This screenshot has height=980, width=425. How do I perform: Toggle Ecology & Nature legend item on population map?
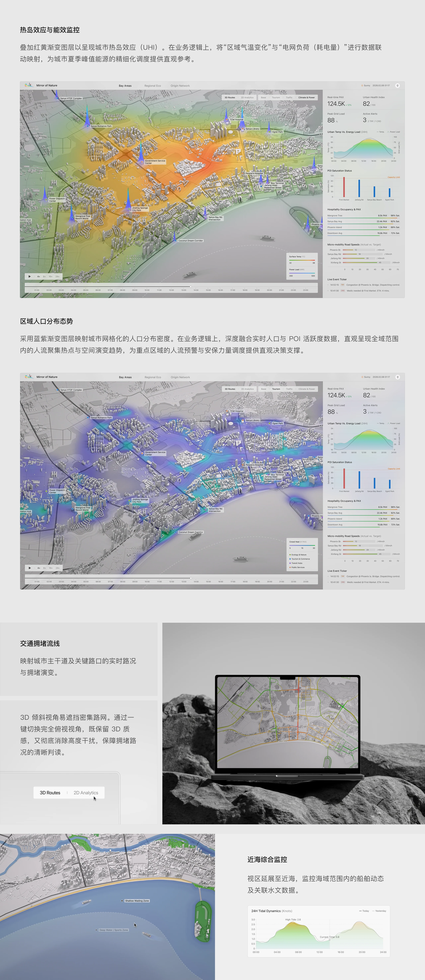click(x=298, y=555)
